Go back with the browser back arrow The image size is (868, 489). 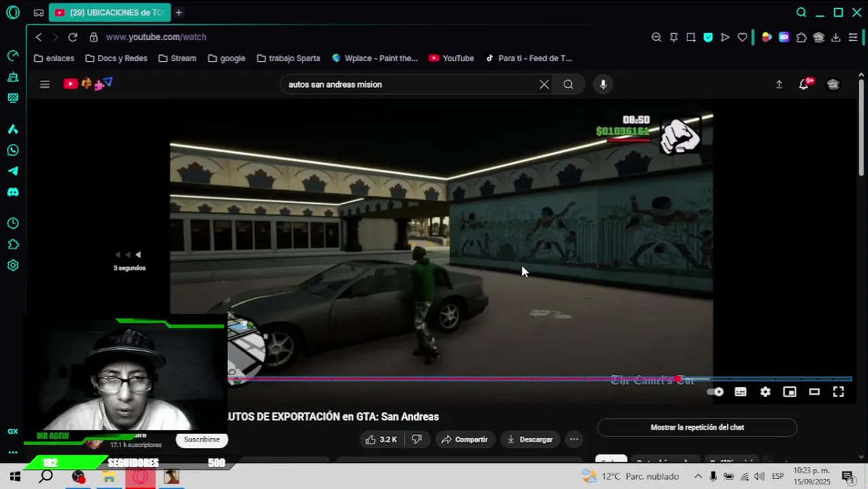tap(39, 37)
